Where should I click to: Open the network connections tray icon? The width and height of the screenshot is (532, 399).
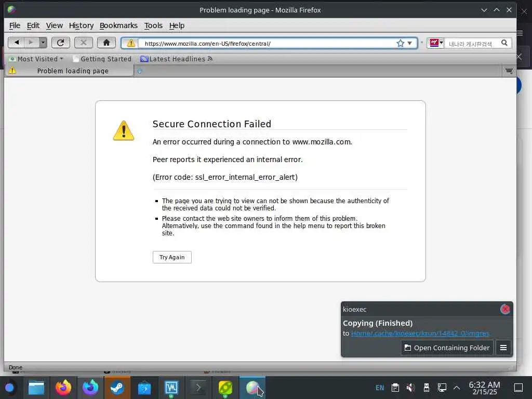tap(442, 388)
